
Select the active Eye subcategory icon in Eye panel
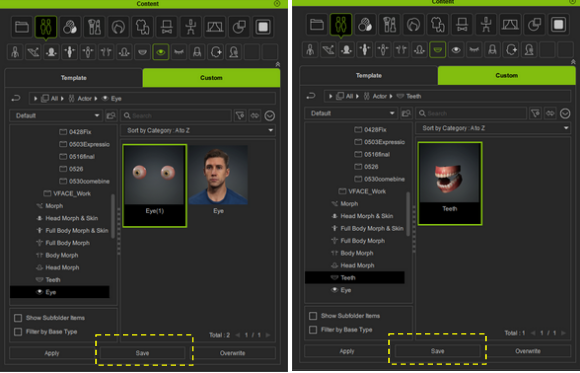pyautogui.click(x=161, y=52)
